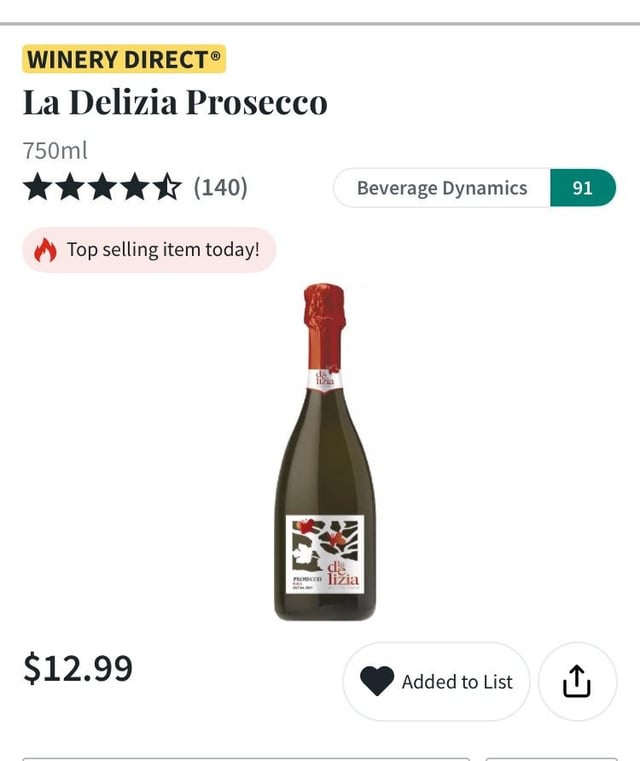Click the second rating star
Image resolution: width=640 pixels, height=761 pixels.
click(70, 187)
